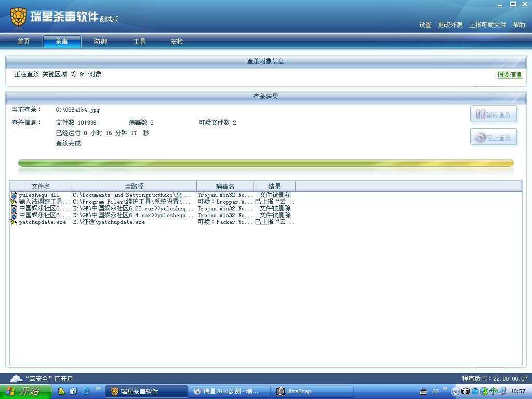Click 可疑文件数 2 count
This screenshot has height=399, width=532.
(x=218, y=123)
